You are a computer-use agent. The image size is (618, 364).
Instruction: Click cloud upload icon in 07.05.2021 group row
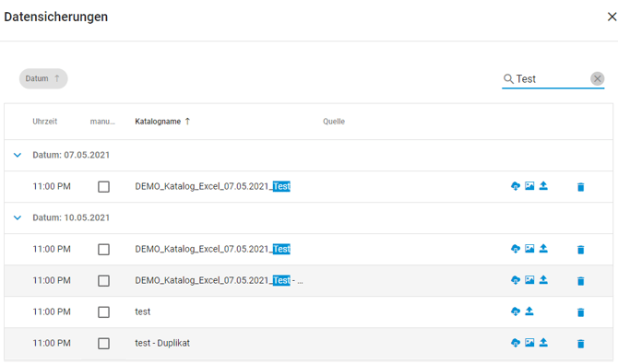516,186
